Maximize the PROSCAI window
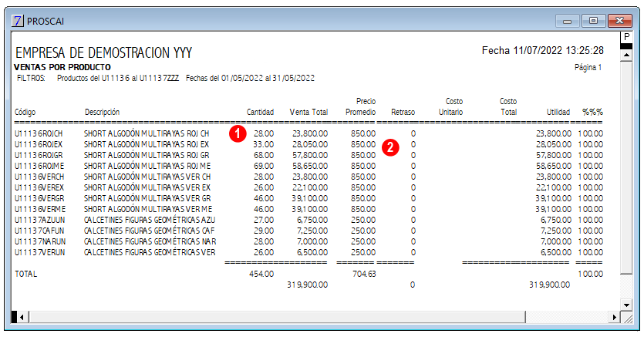The width and height of the screenshot is (644, 337). click(593, 21)
